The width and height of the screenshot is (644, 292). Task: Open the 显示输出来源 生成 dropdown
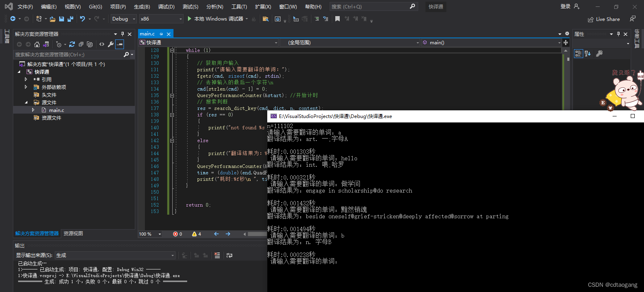[115, 255]
